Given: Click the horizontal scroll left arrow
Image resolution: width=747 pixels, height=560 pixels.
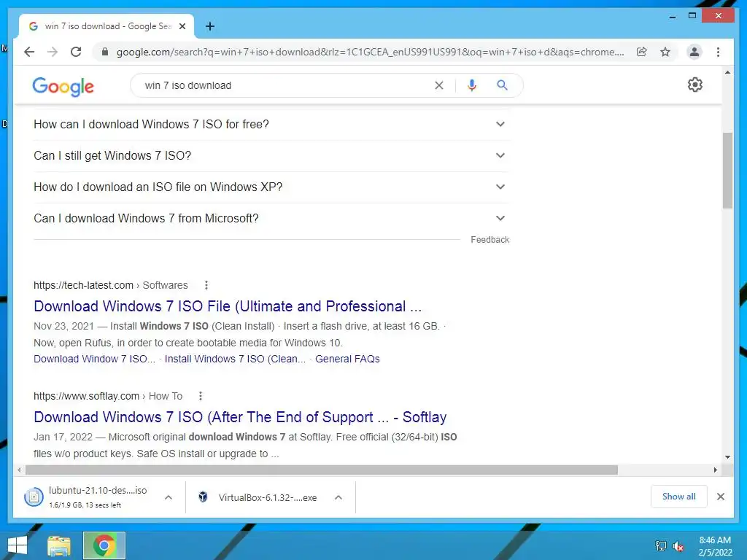Looking at the screenshot, I should (x=18, y=470).
